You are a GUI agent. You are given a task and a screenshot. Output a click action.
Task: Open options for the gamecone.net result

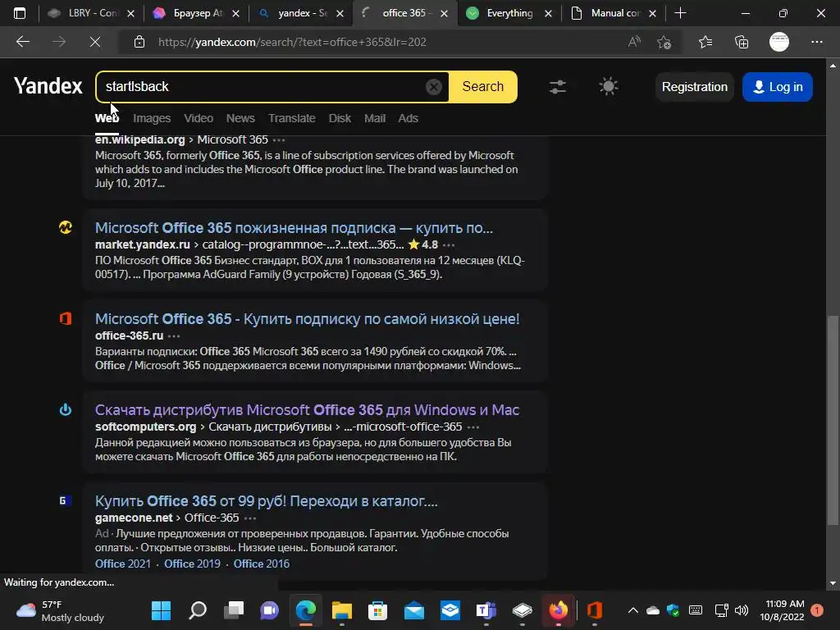250,518
